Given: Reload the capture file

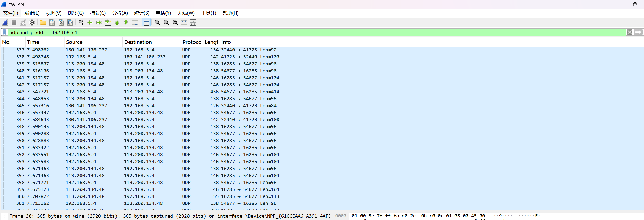Looking at the screenshot, I should (70, 22).
